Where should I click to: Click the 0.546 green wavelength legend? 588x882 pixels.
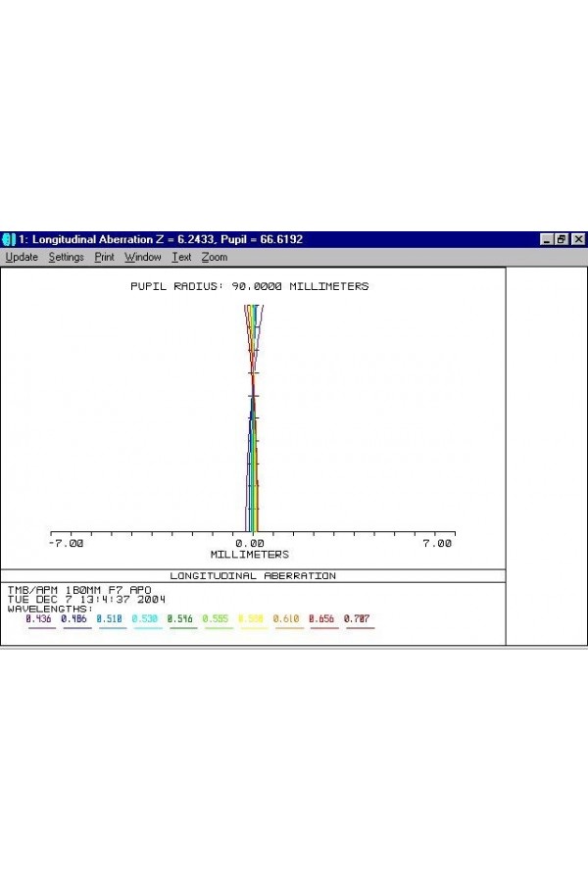pos(182,619)
